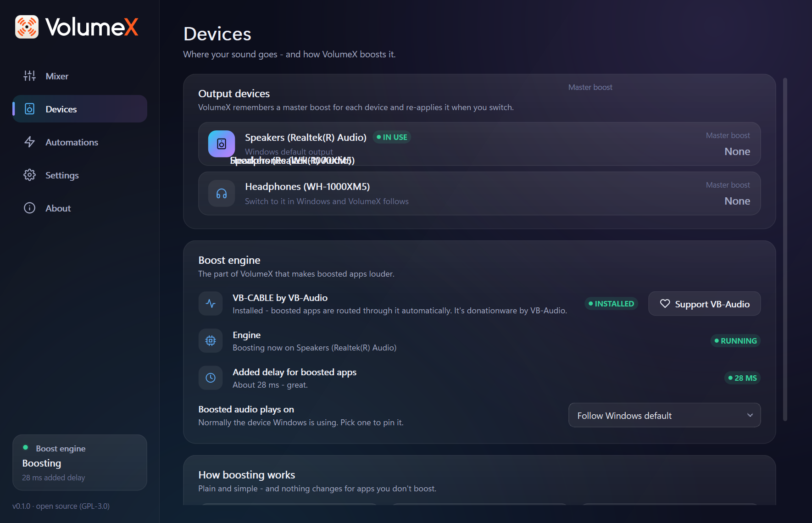Screen dimensions: 812x523
Task: Click '28 ms added delay' in sidebar card
Action: pyautogui.click(x=54, y=478)
